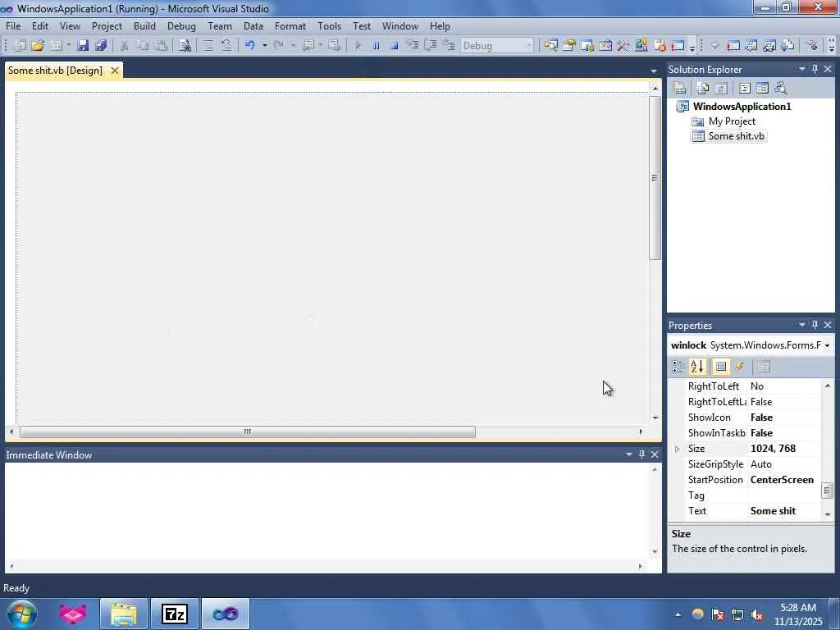This screenshot has width=840, height=630.
Task: Select Some shit.vb file in Solution Explorer
Action: coord(736,136)
